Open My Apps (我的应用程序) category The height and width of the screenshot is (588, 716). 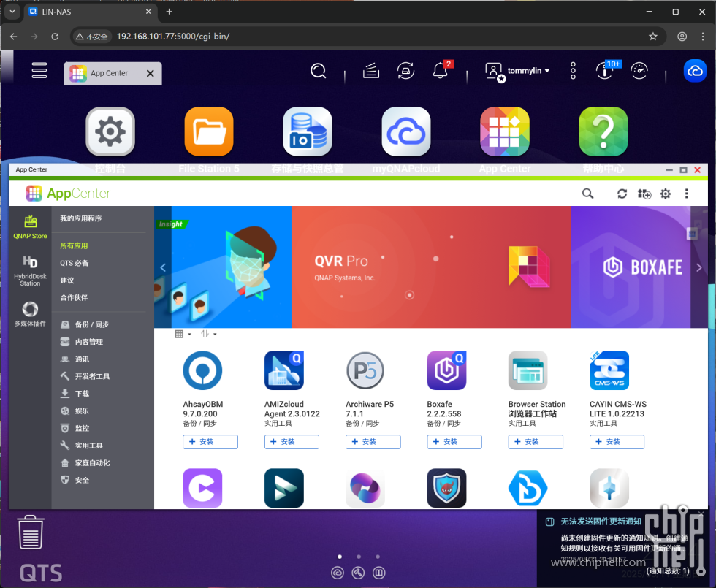81,218
